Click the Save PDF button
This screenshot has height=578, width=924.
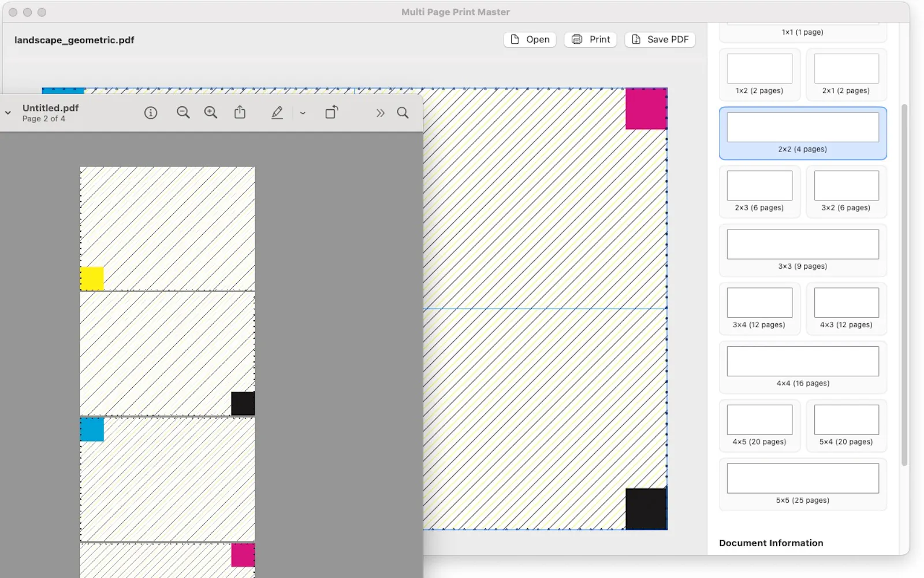click(660, 39)
